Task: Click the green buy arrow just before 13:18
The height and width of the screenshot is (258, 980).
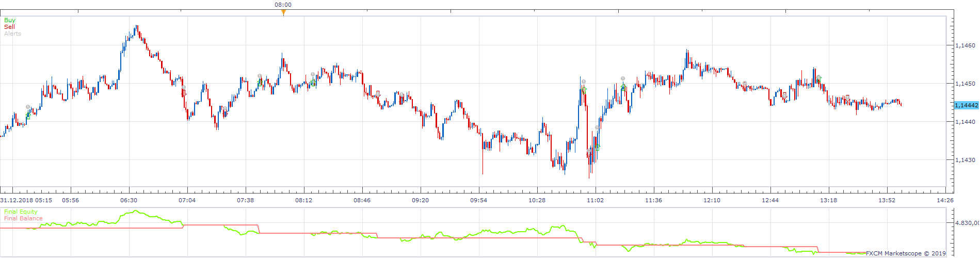Action: click(819, 79)
